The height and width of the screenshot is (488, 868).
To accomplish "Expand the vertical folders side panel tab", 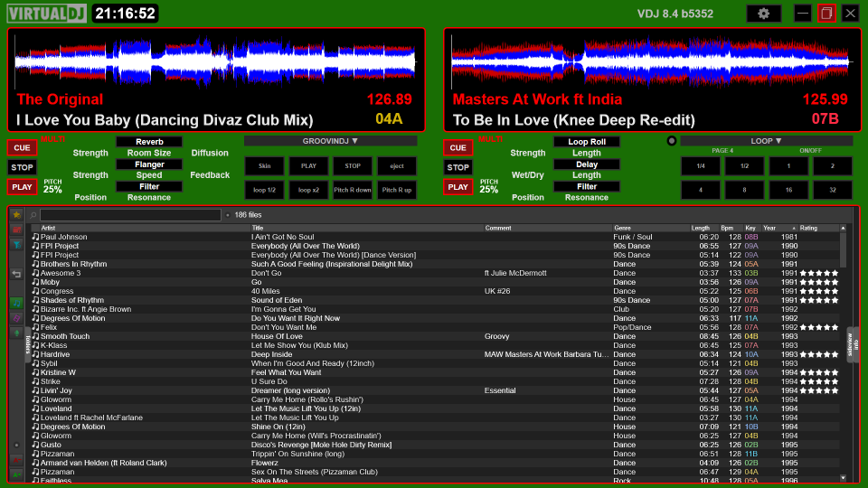I will coord(28,347).
